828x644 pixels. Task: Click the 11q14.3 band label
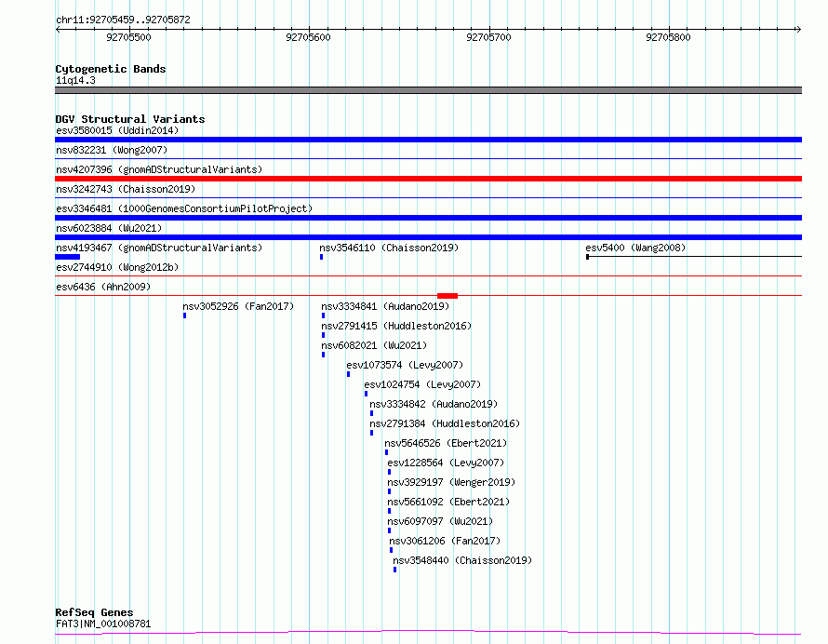click(75, 80)
